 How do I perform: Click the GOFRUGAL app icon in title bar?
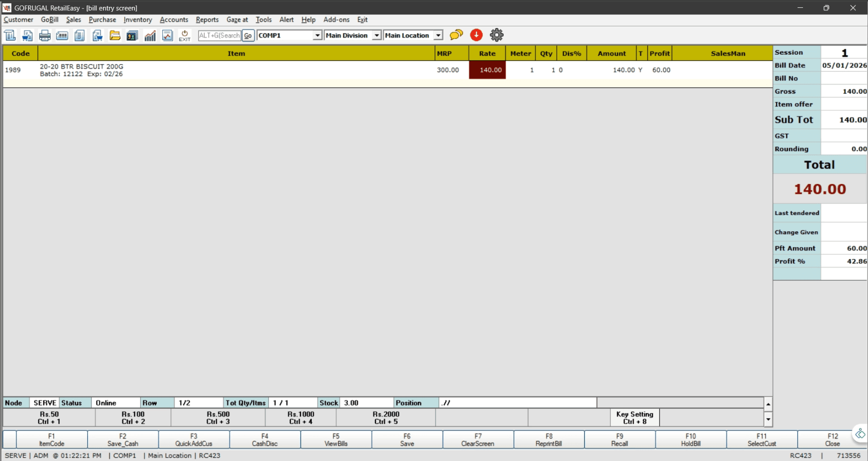7,8
